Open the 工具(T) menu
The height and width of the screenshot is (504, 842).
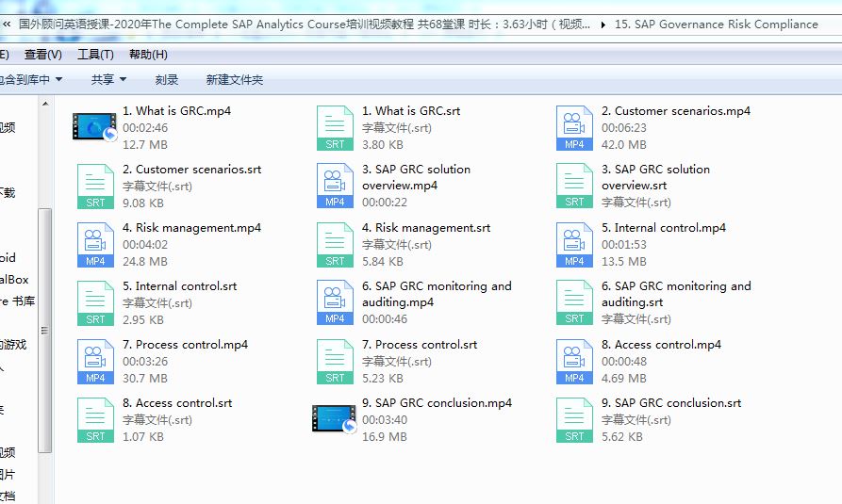click(95, 55)
